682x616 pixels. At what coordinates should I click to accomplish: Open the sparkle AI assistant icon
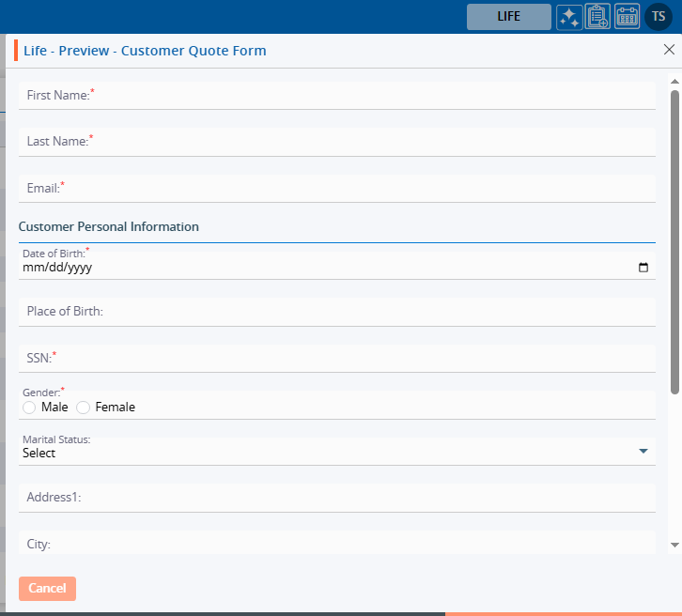(x=568, y=17)
